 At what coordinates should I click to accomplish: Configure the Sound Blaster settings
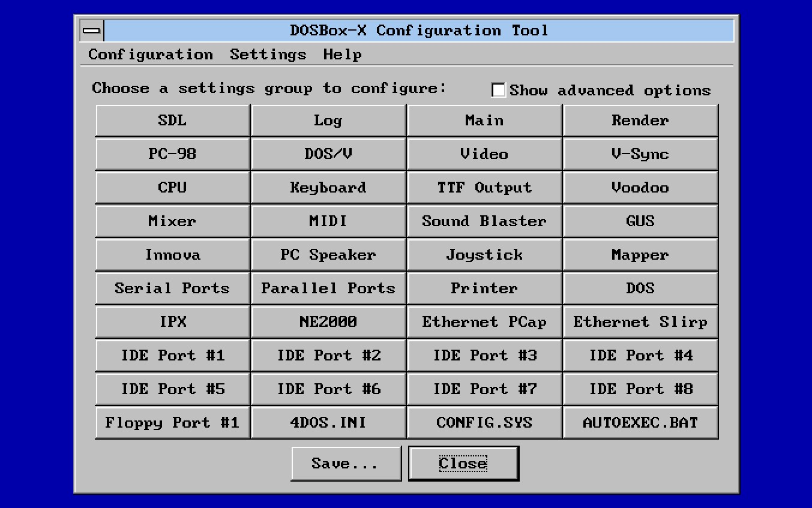(484, 221)
